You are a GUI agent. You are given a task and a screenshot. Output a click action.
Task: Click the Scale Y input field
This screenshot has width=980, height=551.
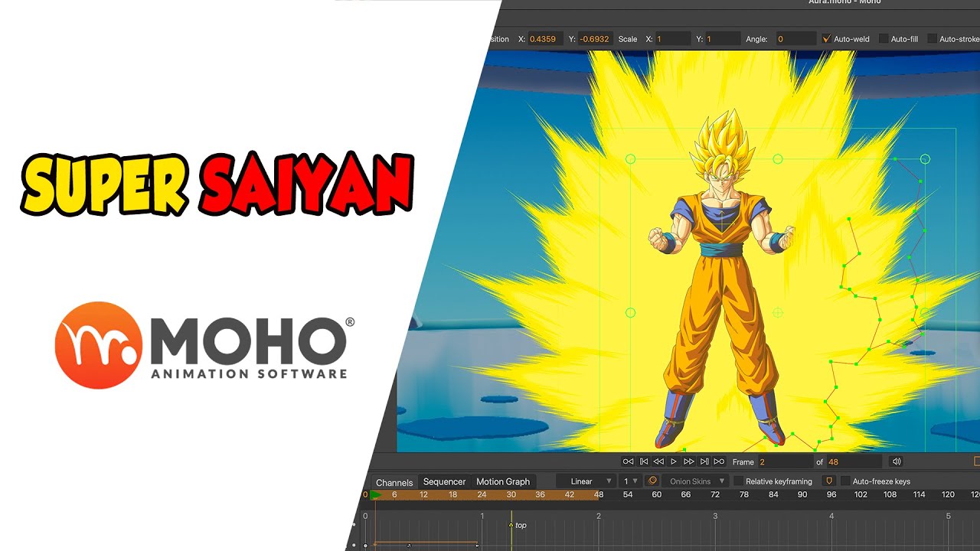click(x=723, y=39)
